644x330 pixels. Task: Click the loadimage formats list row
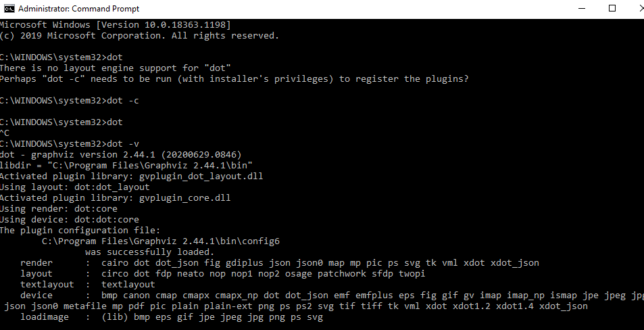click(172, 317)
